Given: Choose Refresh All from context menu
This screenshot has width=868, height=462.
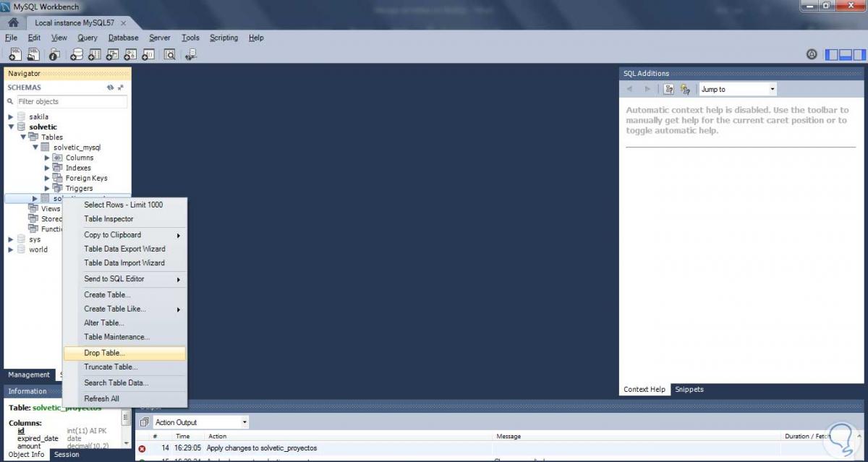Looking at the screenshot, I should click(x=124, y=399).
